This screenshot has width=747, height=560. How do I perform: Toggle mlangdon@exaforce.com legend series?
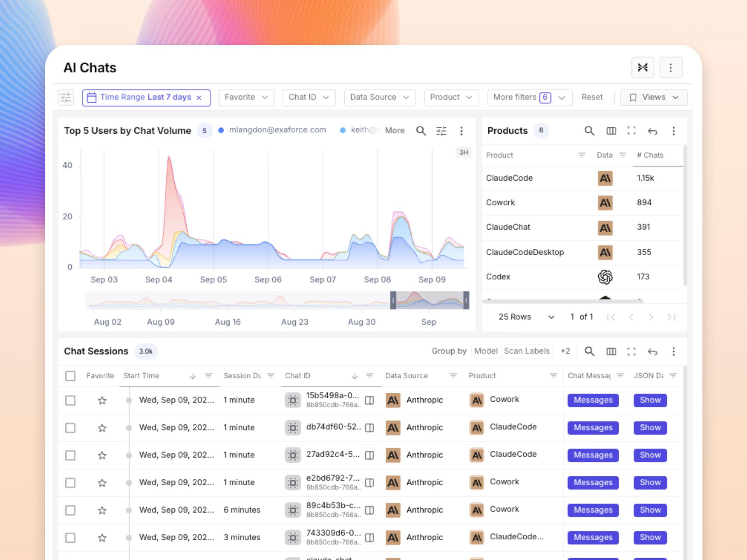272,130
